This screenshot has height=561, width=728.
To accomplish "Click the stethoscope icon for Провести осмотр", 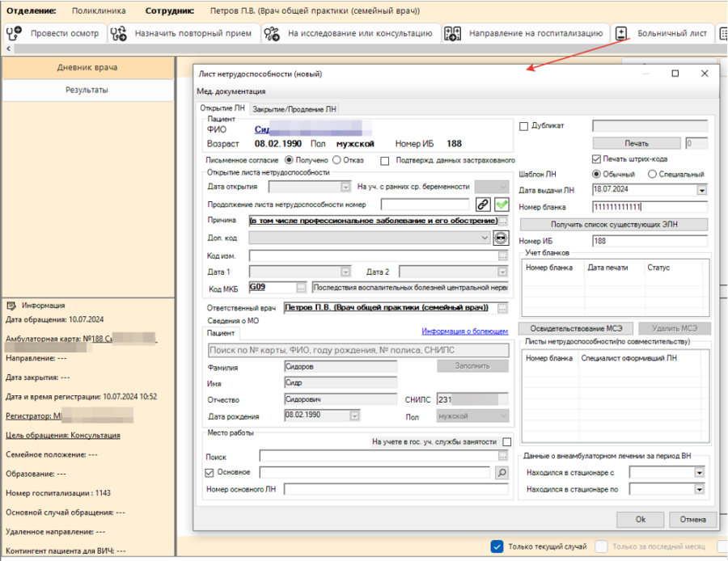I will click(14, 33).
